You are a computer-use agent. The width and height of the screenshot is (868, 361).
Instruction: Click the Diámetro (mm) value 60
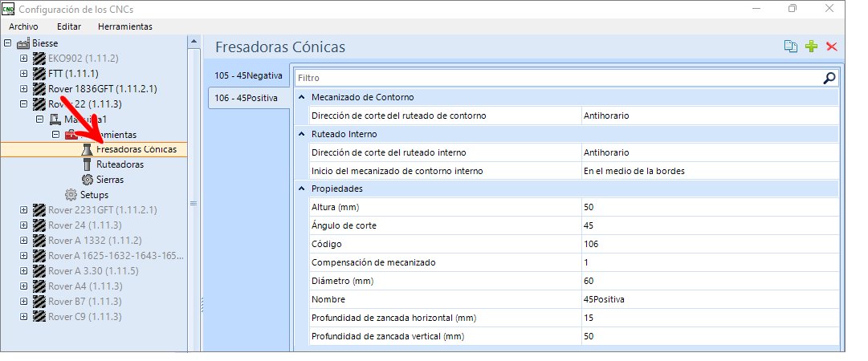(x=710, y=281)
